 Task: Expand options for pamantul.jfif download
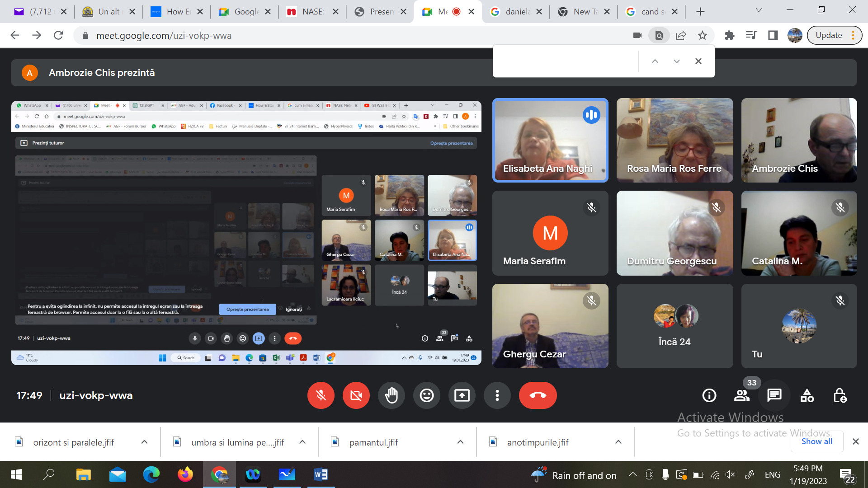coord(460,442)
